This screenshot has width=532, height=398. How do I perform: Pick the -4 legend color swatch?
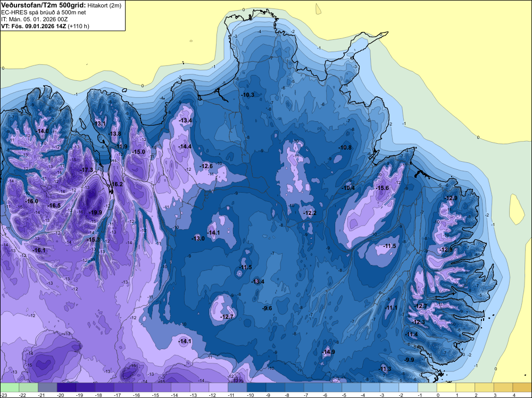point(370,387)
